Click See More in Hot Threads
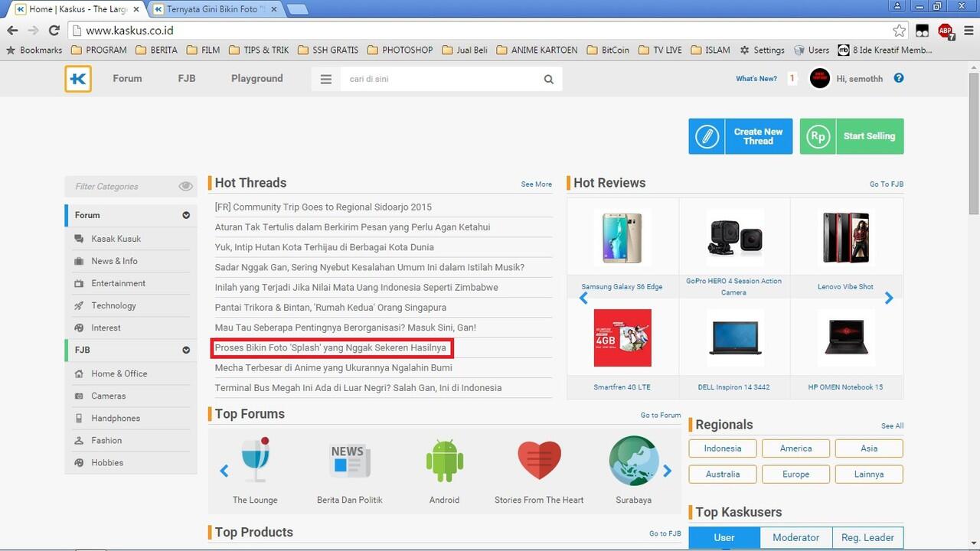980x551 pixels. 537,184
